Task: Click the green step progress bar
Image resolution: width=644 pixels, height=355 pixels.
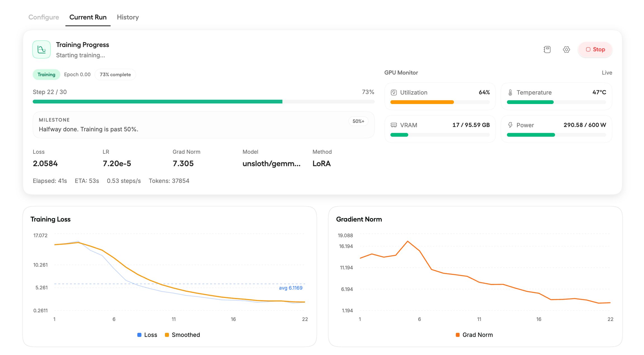Action: [157, 102]
